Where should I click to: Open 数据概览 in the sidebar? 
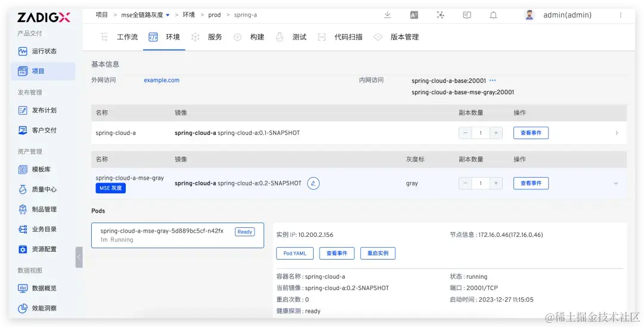click(x=38, y=288)
